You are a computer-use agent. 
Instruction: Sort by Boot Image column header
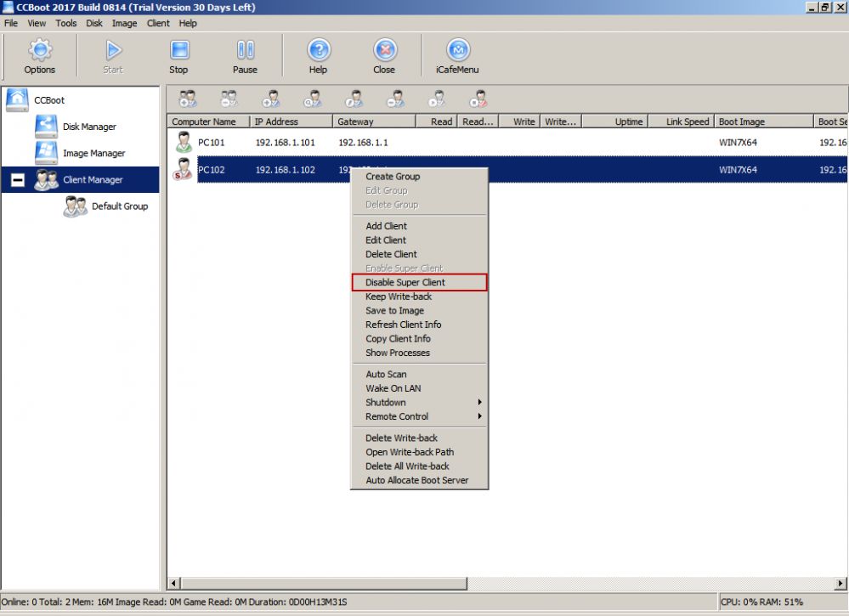point(764,122)
